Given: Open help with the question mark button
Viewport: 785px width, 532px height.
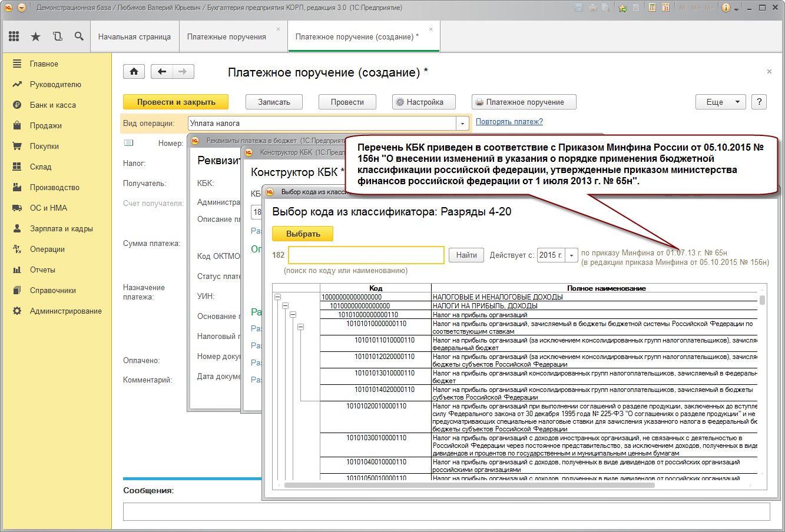Looking at the screenshot, I should [759, 102].
